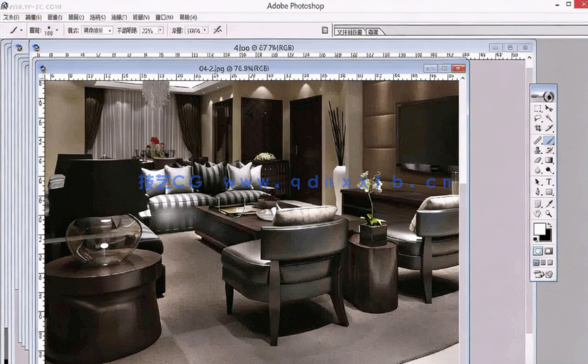
Task: Select the Path Selection tool
Action: pos(538,182)
